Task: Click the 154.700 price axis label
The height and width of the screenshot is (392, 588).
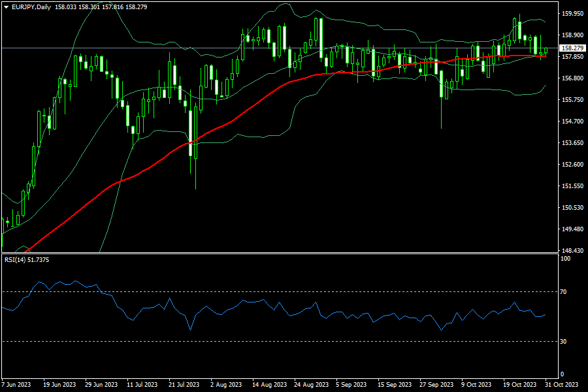Action: 572,121
